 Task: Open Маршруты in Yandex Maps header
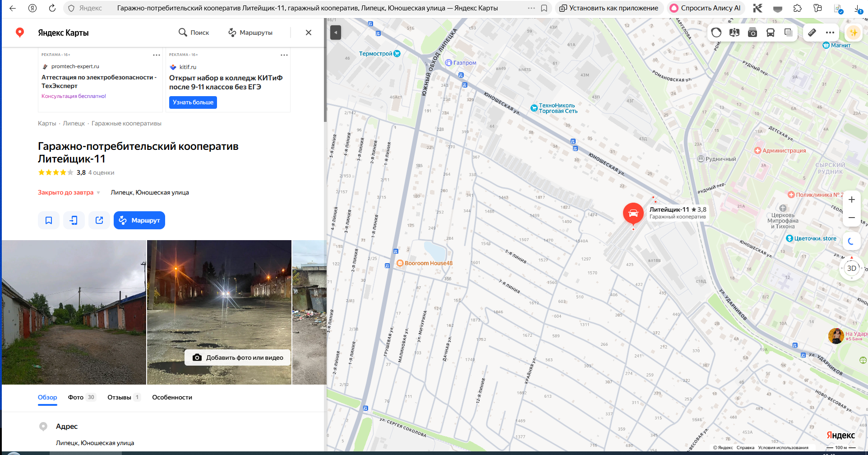pos(250,32)
